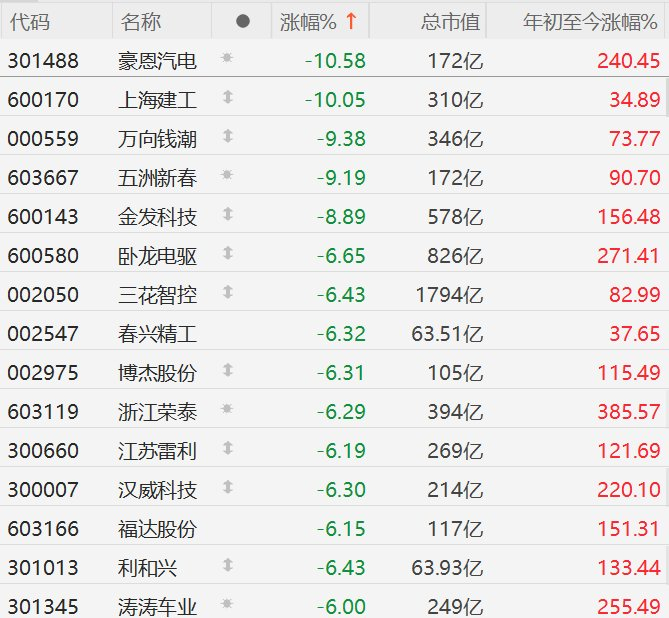Image resolution: width=669 pixels, height=618 pixels.
Task: Click the marker icon in 汉威科技 row
Action: [227, 487]
